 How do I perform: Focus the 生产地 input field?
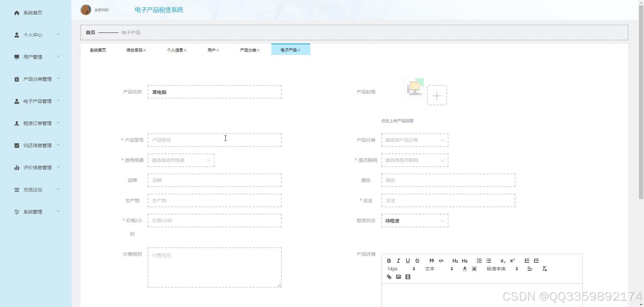click(x=214, y=200)
